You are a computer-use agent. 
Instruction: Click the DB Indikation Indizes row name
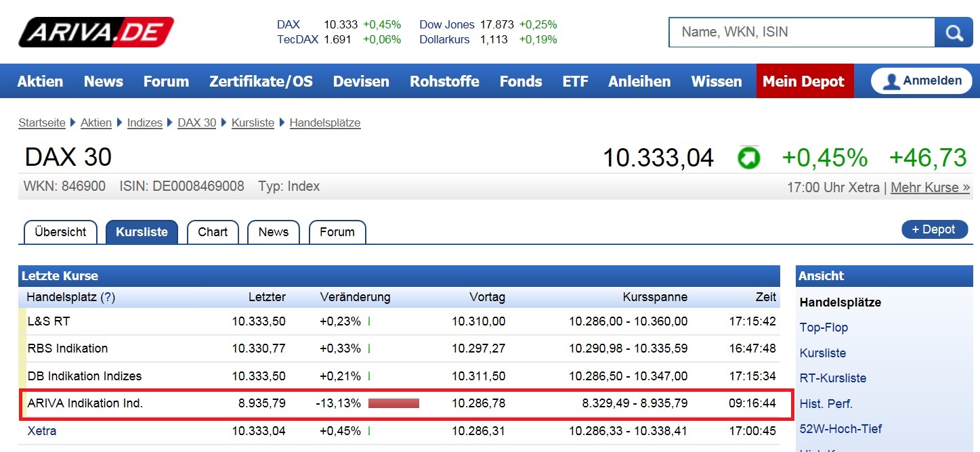[x=85, y=376]
